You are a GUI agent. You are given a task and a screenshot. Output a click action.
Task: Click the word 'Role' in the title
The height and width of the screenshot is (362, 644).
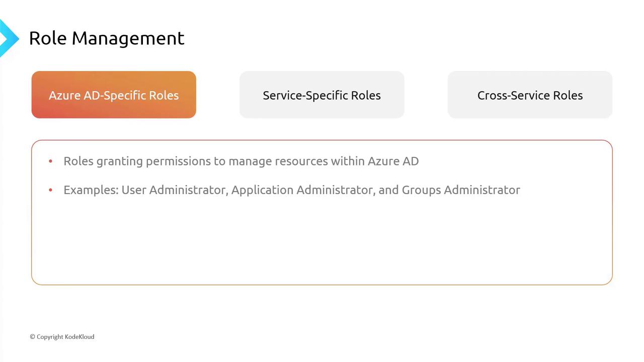pos(48,38)
